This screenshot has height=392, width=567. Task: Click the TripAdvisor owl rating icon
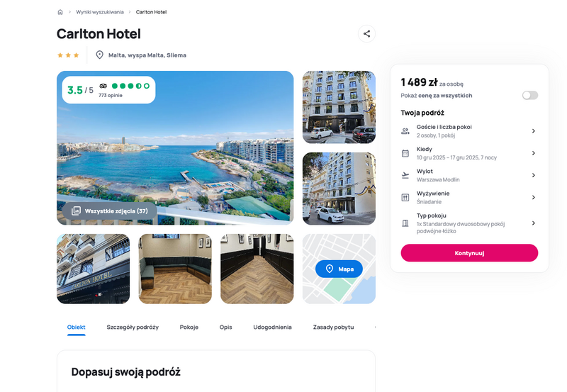coord(103,86)
